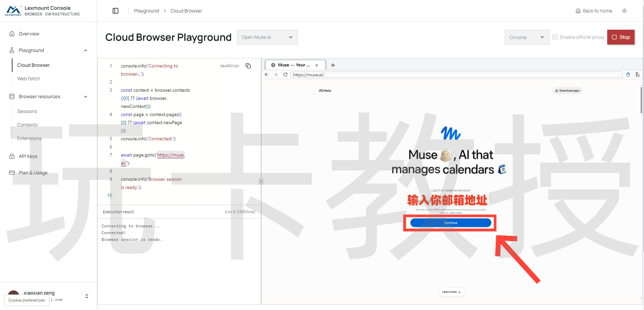Image resolution: width=644 pixels, height=310 pixels.
Task: Click the 'Connected!' output line
Action: (113, 233)
